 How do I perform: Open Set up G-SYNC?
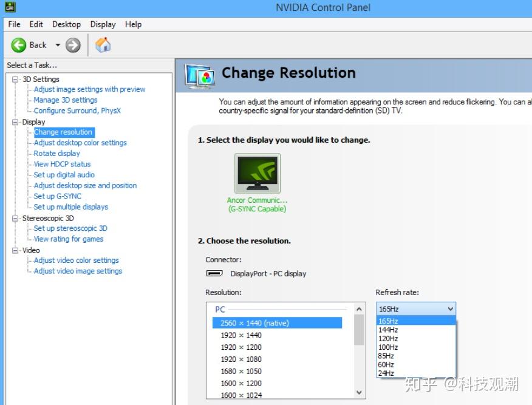[x=58, y=196]
